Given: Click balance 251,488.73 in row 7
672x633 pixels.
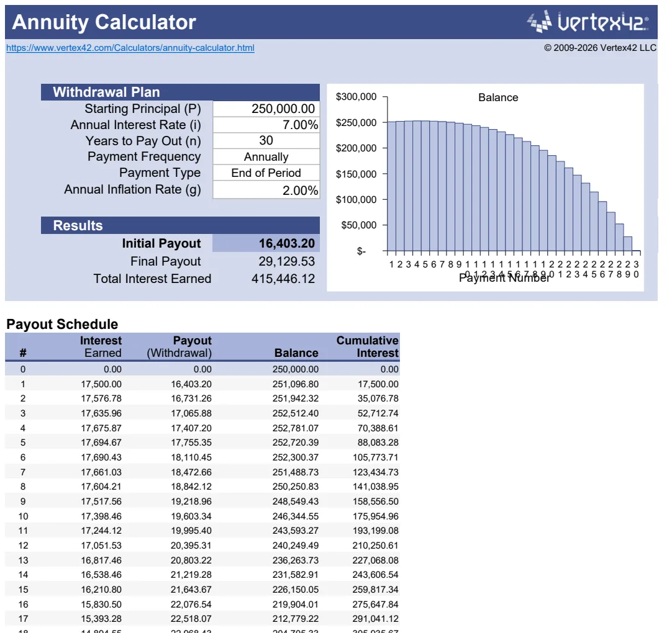Looking at the screenshot, I should [x=295, y=472].
